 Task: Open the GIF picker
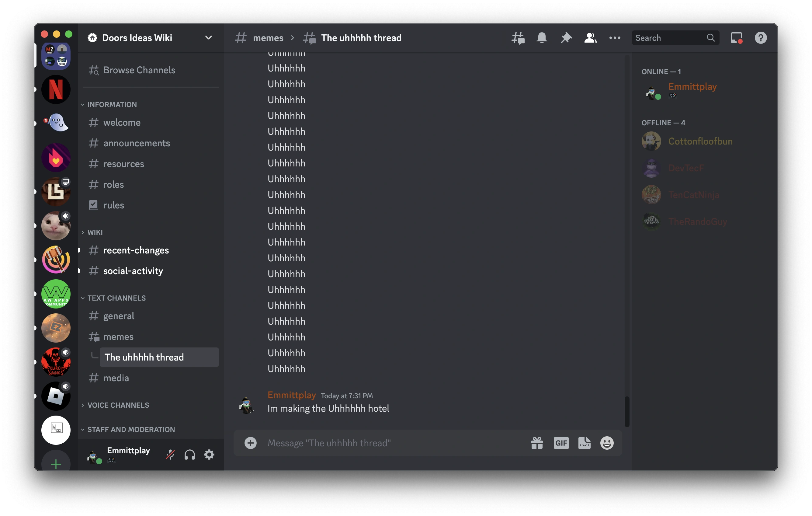click(x=561, y=443)
